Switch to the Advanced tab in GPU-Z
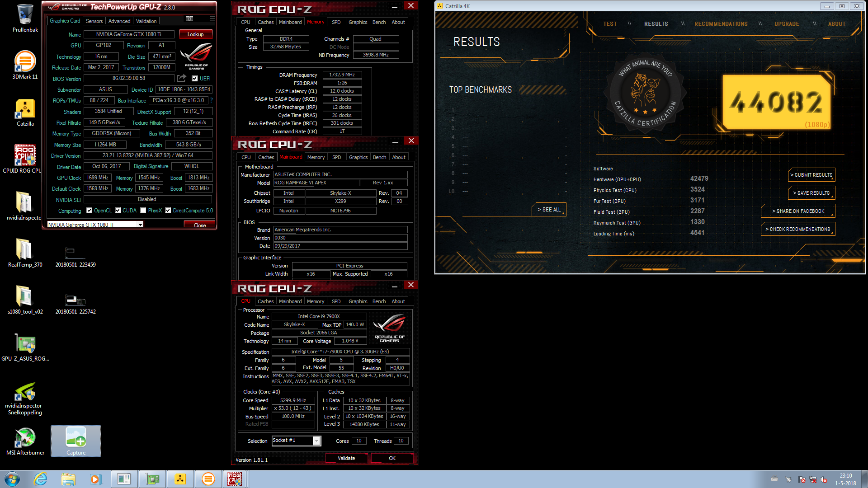This screenshot has height=488, width=868. pos(119,21)
